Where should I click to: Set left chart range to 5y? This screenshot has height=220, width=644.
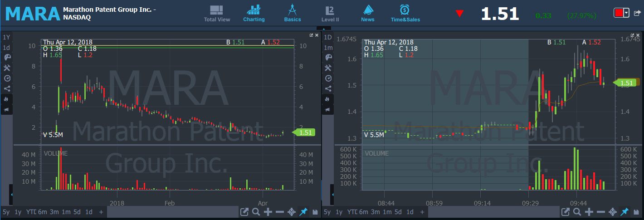click(x=6, y=212)
